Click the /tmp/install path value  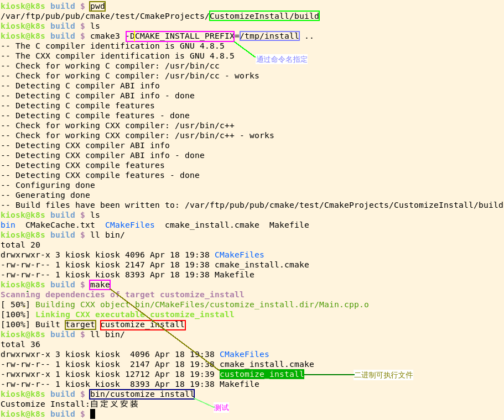[x=269, y=36]
